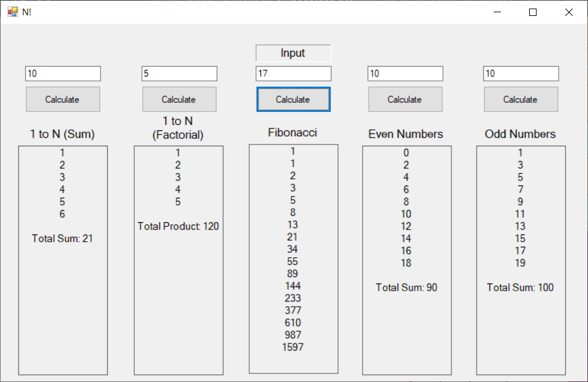588x382 pixels.
Task: Click Calculate for Even Numbers
Action: tap(405, 99)
